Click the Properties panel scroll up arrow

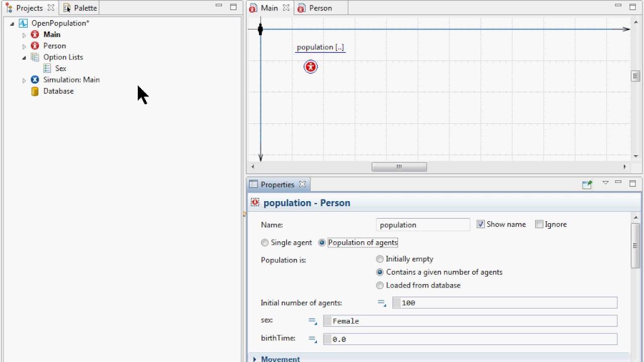pyautogui.click(x=635, y=217)
